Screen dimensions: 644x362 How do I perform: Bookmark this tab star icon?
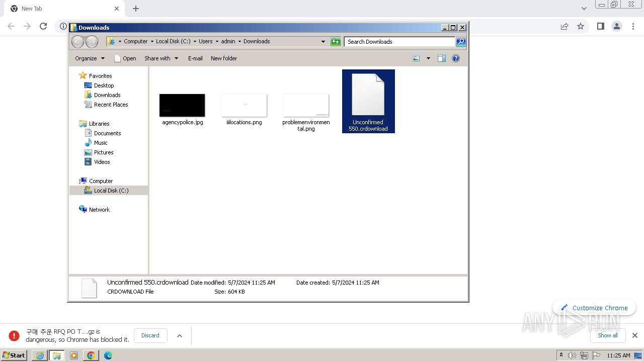(581, 26)
